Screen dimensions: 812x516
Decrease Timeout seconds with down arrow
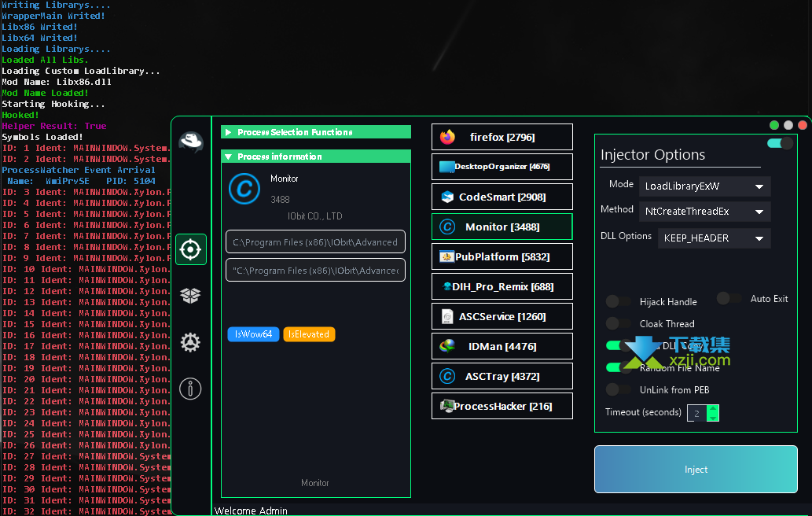(713, 417)
